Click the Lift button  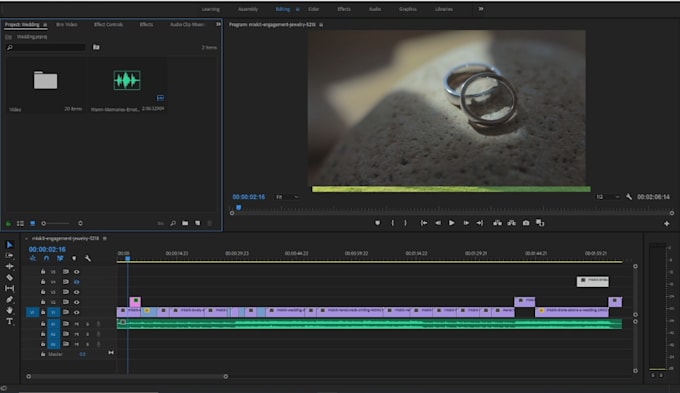click(497, 223)
